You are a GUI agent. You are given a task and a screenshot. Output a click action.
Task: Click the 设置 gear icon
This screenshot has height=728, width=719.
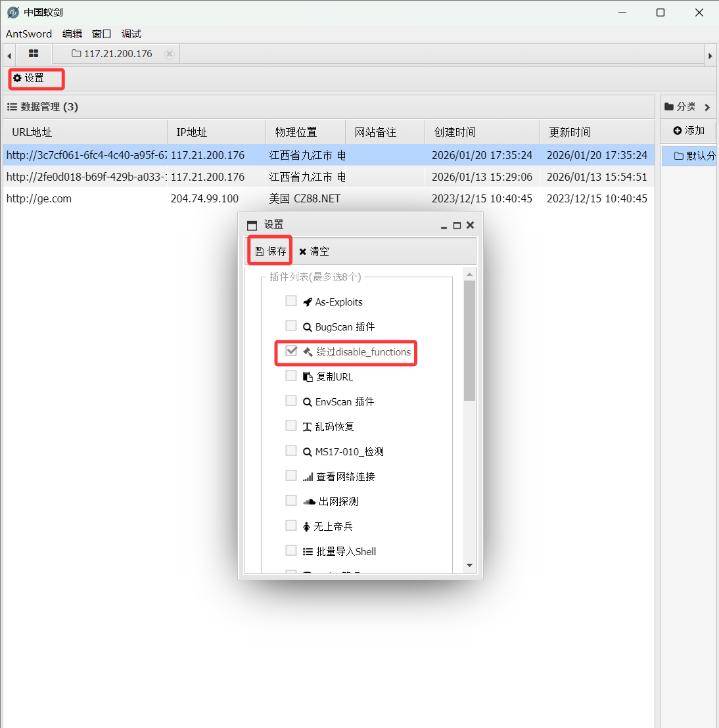18,78
